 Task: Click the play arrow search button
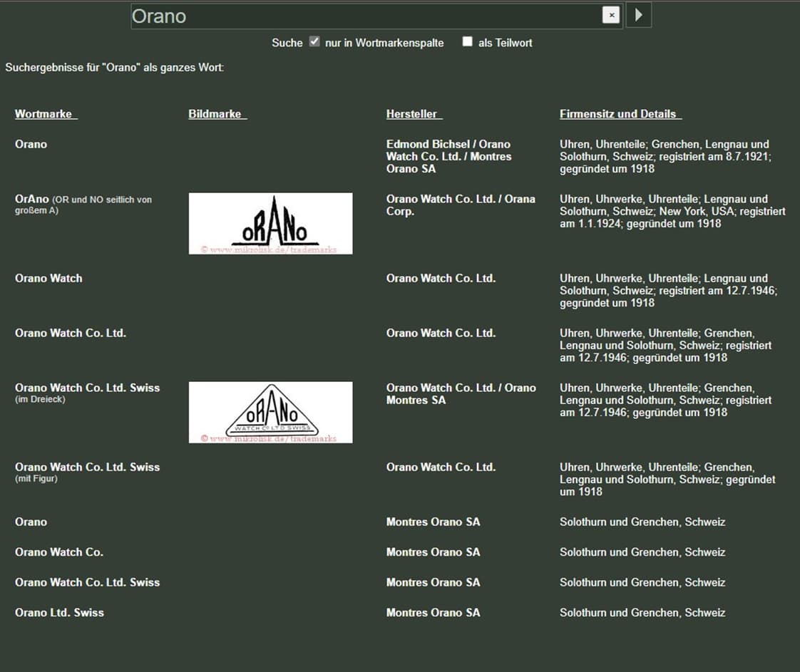click(x=638, y=15)
